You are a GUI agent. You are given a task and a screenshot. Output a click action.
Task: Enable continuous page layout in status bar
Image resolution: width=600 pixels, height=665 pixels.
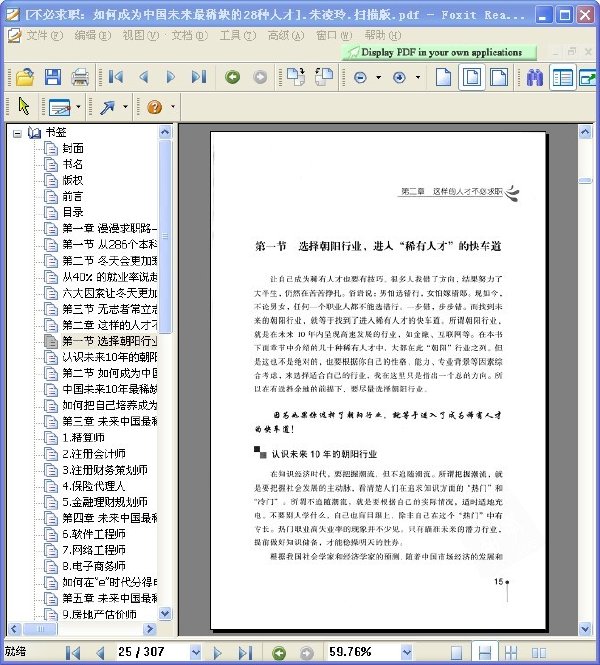(x=485, y=653)
